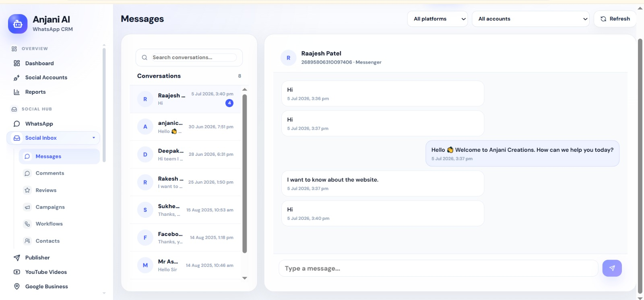
Task: Open the Contacts page
Action: 59,241
